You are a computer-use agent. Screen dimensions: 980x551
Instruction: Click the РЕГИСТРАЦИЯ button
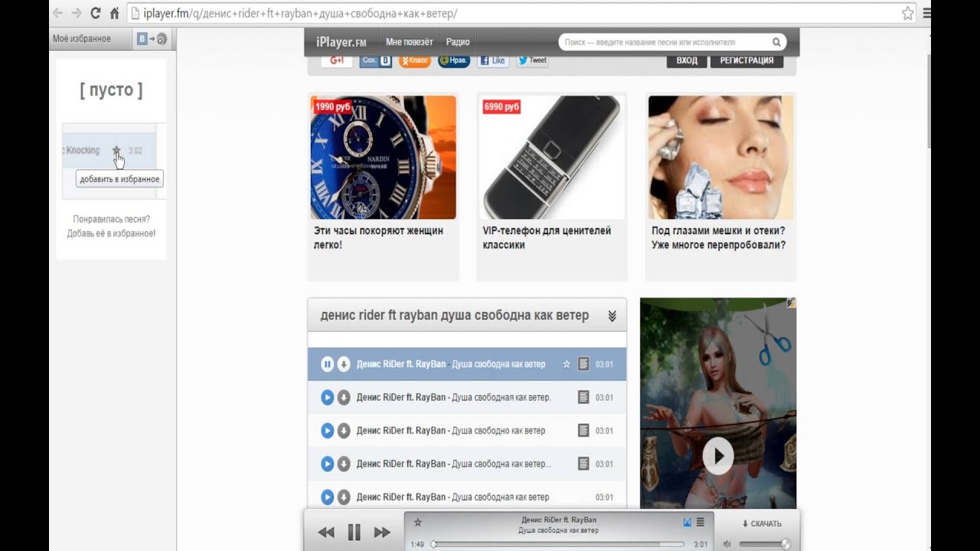click(x=746, y=60)
